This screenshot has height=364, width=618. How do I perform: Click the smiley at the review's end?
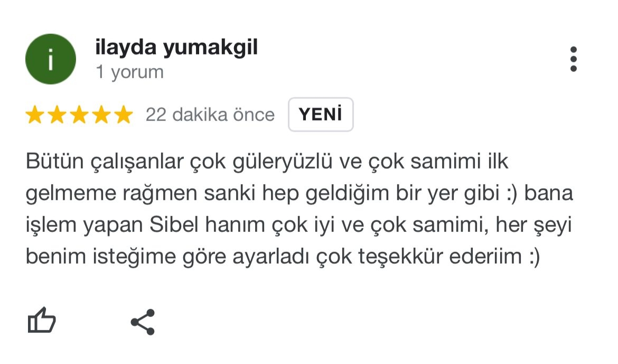point(531,257)
